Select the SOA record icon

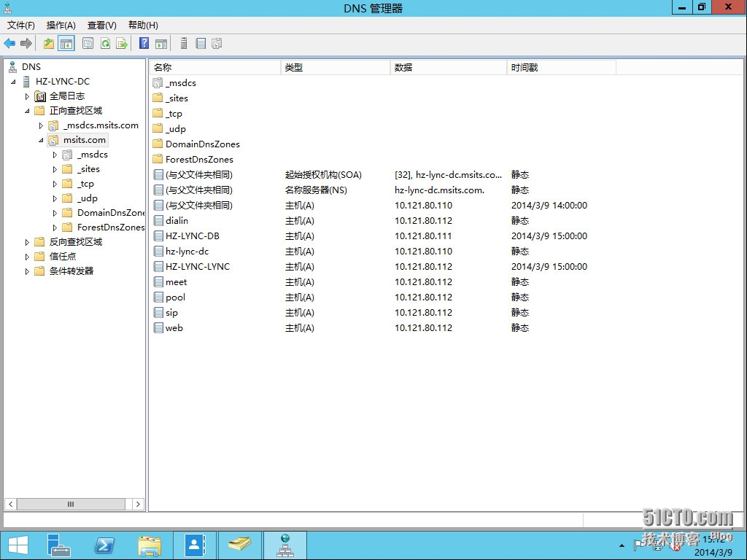pyautogui.click(x=158, y=175)
